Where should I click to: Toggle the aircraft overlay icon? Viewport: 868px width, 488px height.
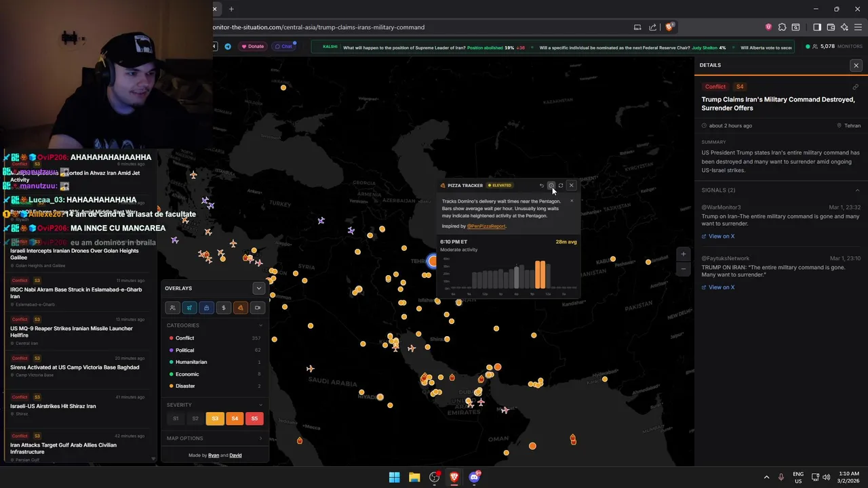[x=189, y=308]
